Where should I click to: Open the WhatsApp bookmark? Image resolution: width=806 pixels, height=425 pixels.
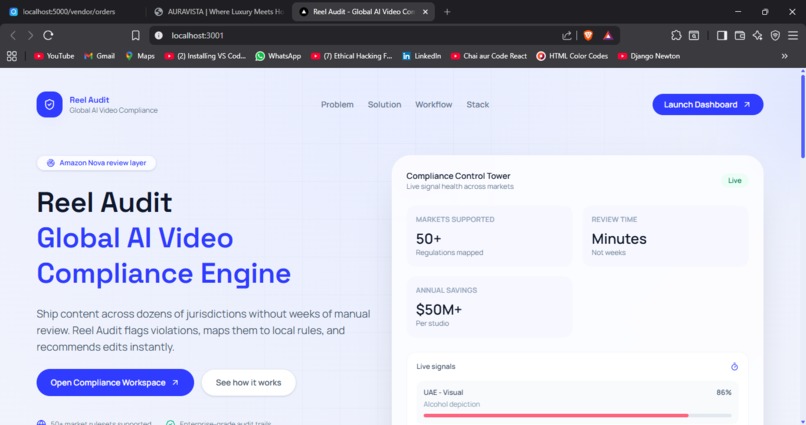click(x=278, y=56)
